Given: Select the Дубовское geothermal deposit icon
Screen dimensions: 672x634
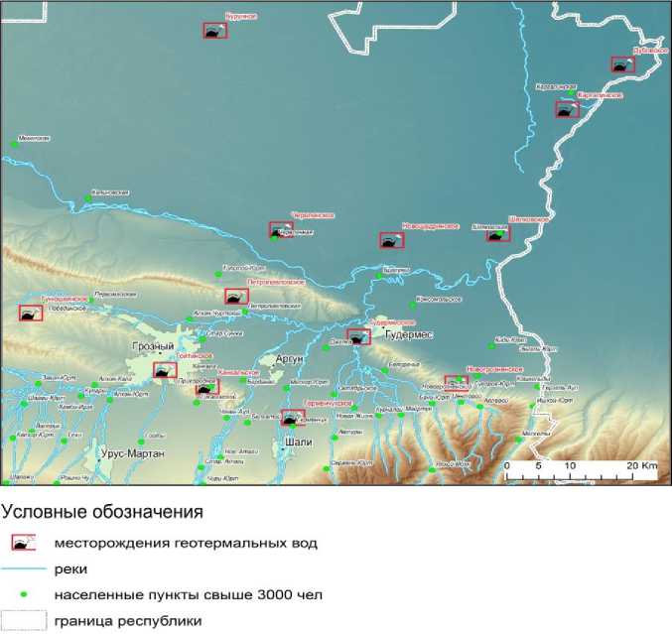Looking at the screenshot, I should (623, 64).
